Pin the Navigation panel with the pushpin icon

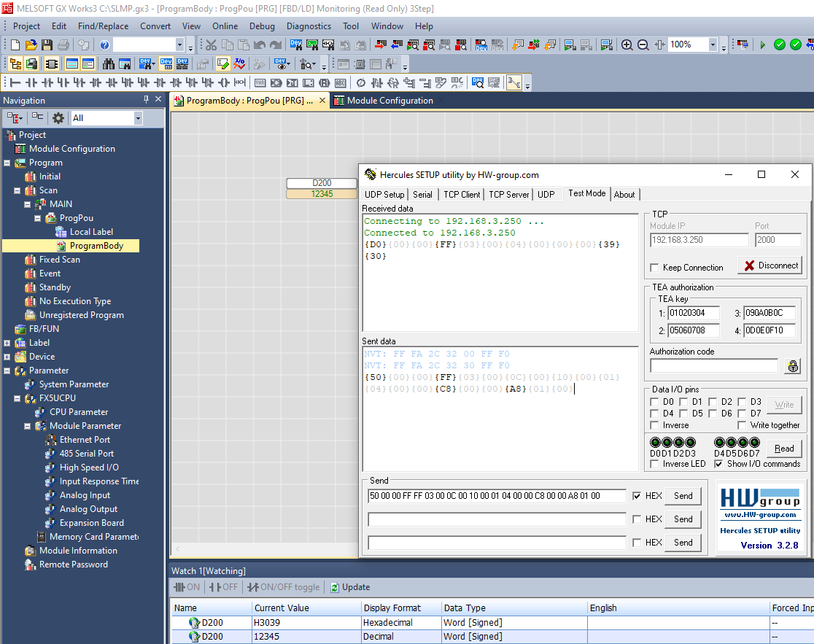pos(146,99)
